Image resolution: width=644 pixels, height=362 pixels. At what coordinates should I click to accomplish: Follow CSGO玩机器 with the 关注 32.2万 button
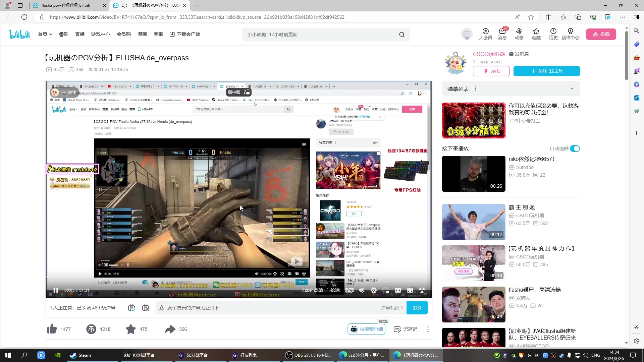[x=546, y=71]
